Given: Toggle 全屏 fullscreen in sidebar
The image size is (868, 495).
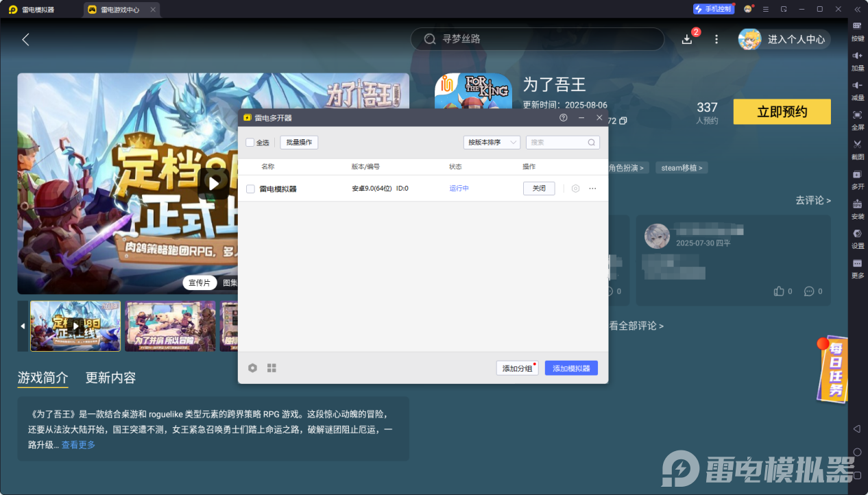Looking at the screenshot, I should coord(857,119).
